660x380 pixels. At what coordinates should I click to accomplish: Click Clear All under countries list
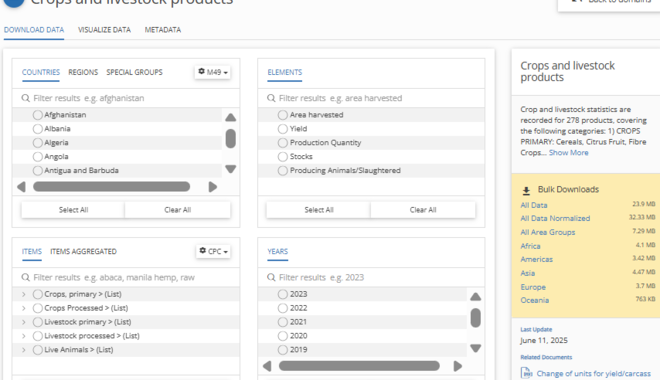pos(178,210)
